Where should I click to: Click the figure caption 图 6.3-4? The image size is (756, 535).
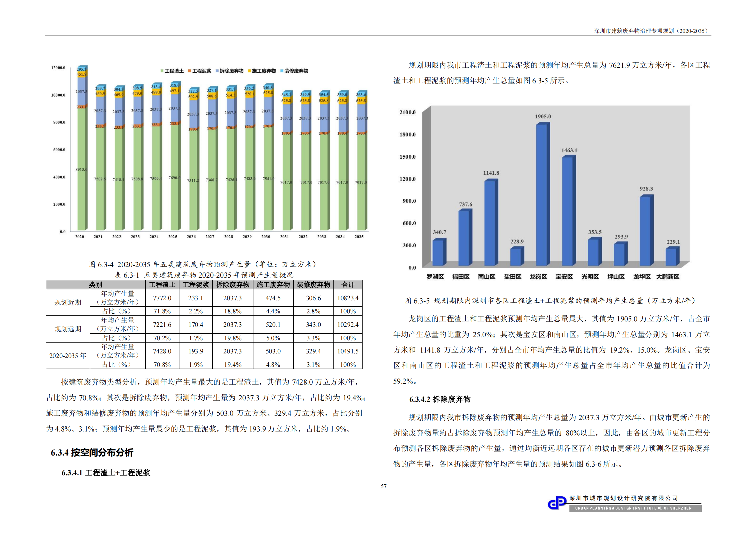(x=203, y=264)
